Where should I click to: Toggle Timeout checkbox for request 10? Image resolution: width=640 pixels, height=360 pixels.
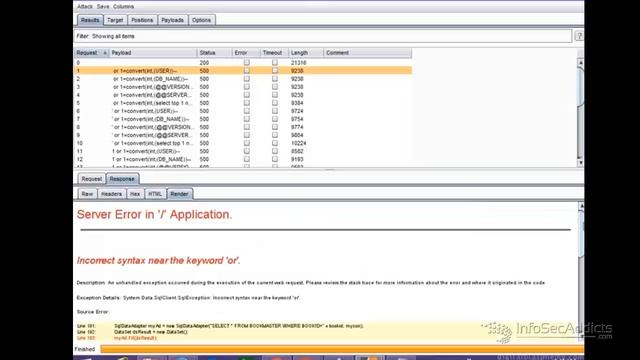click(x=275, y=143)
